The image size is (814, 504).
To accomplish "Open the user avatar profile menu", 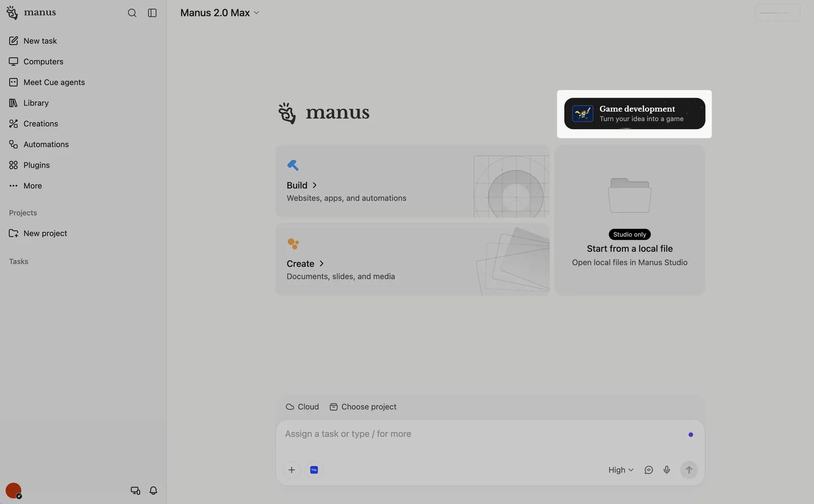I will (x=13, y=491).
